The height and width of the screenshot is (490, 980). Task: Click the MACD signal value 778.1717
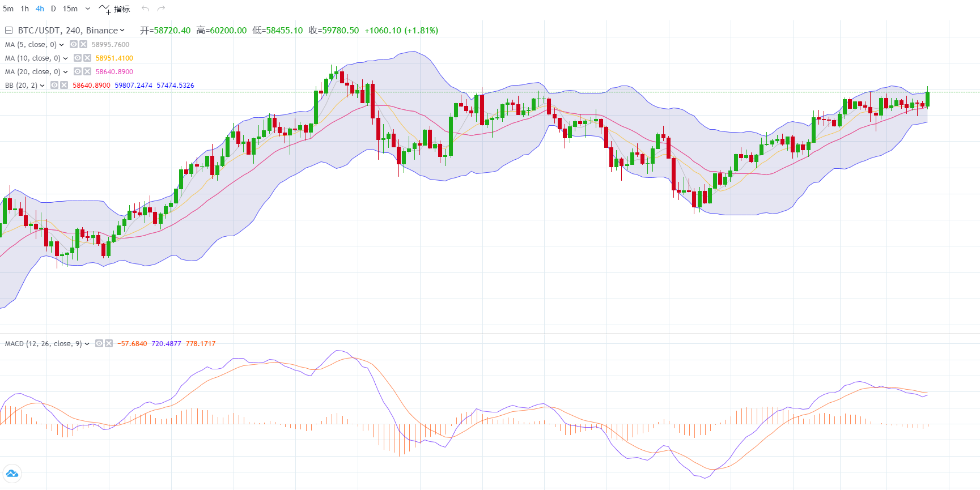click(x=201, y=343)
